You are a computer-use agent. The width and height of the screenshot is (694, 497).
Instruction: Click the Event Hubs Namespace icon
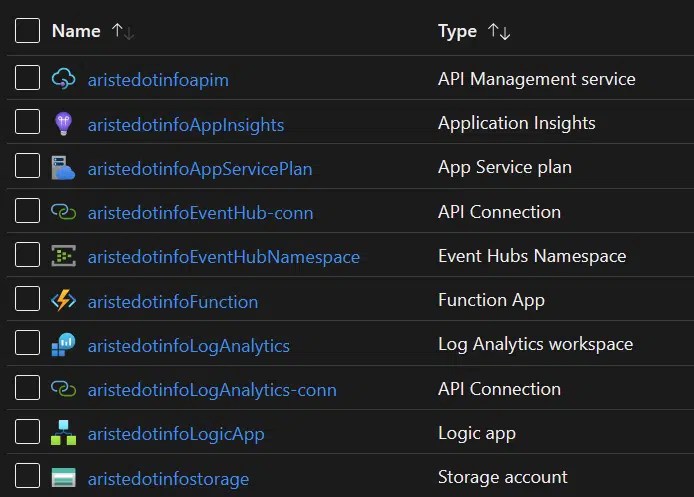(63, 256)
